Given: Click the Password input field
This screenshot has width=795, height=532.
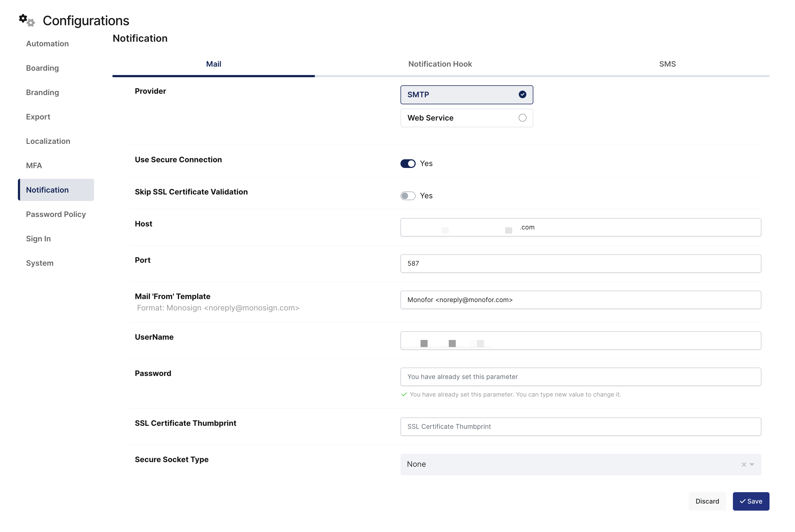Looking at the screenshot, I should [x=581, y=377].
